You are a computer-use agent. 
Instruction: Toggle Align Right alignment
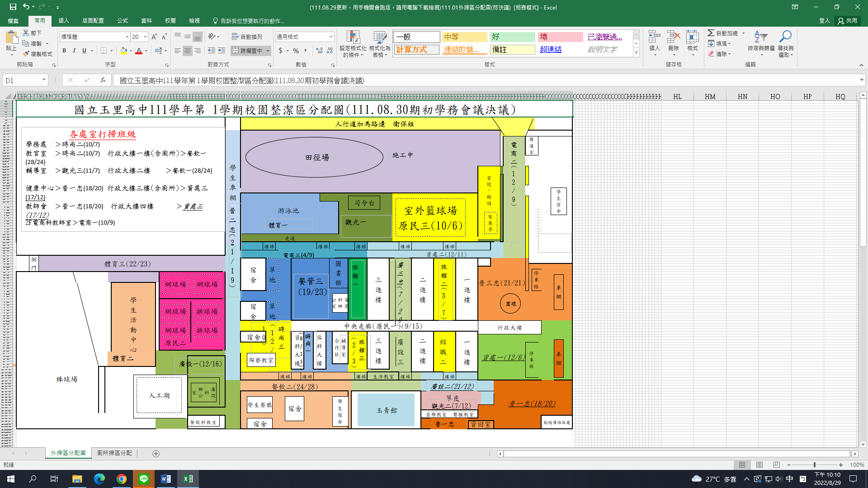coord(198,51)
